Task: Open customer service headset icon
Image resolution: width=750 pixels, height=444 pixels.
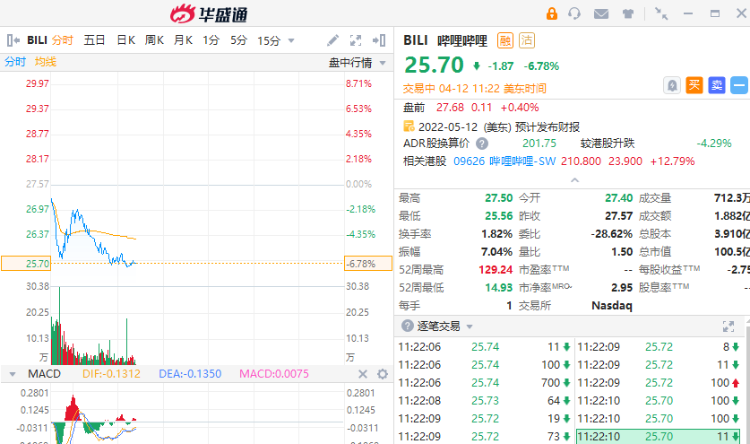Action: click(575, 13)
